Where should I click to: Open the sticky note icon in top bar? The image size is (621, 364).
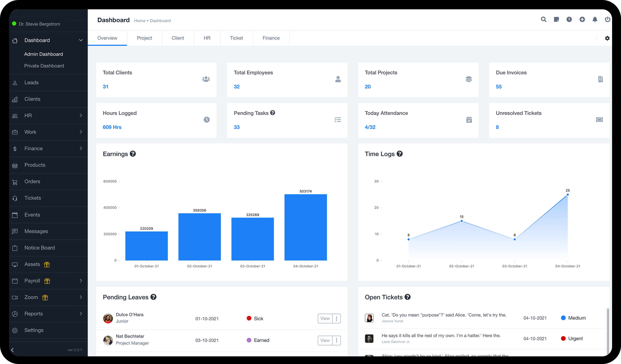[x=556, y=20]
